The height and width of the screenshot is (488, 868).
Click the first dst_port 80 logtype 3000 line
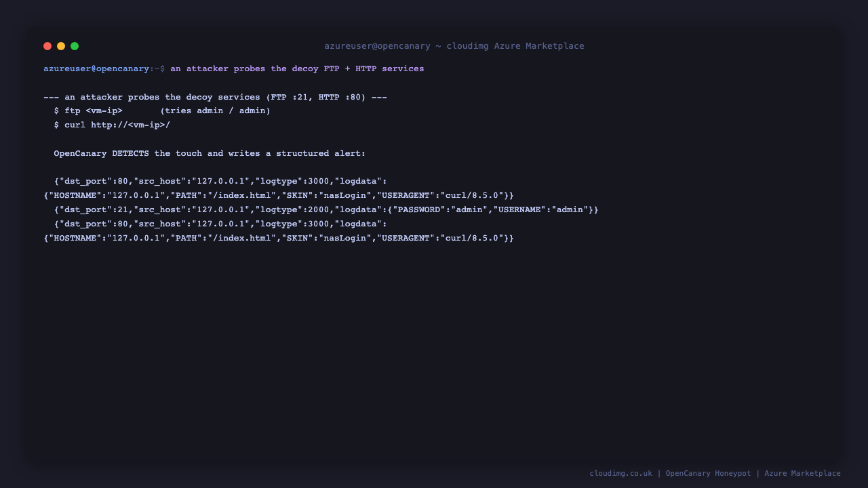click(x=220, y=181)
